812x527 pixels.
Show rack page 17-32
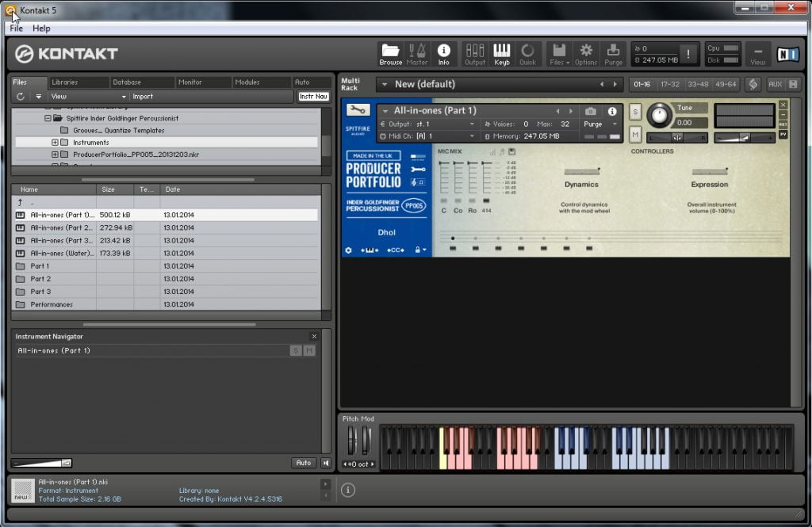669,84
